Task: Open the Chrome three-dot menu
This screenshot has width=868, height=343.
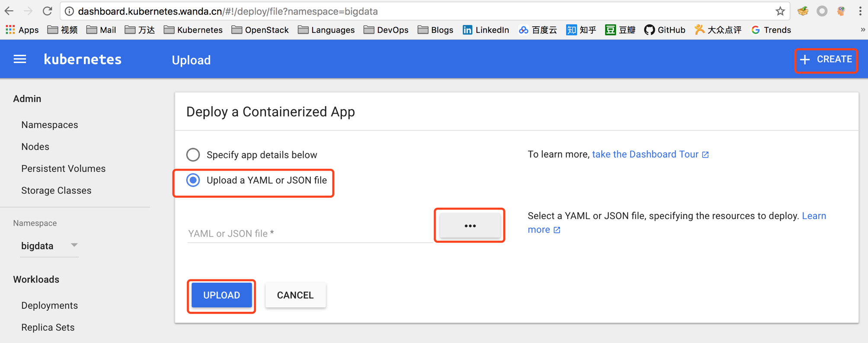Action: point(860,11)
